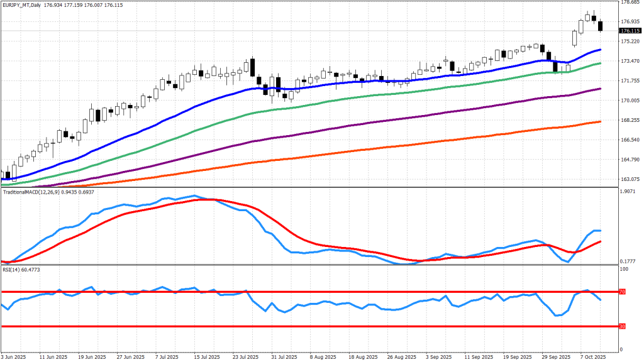Select the current price label 176.115
The width and height of the screenshot is (644, 362).
click(x=630, y=31)
